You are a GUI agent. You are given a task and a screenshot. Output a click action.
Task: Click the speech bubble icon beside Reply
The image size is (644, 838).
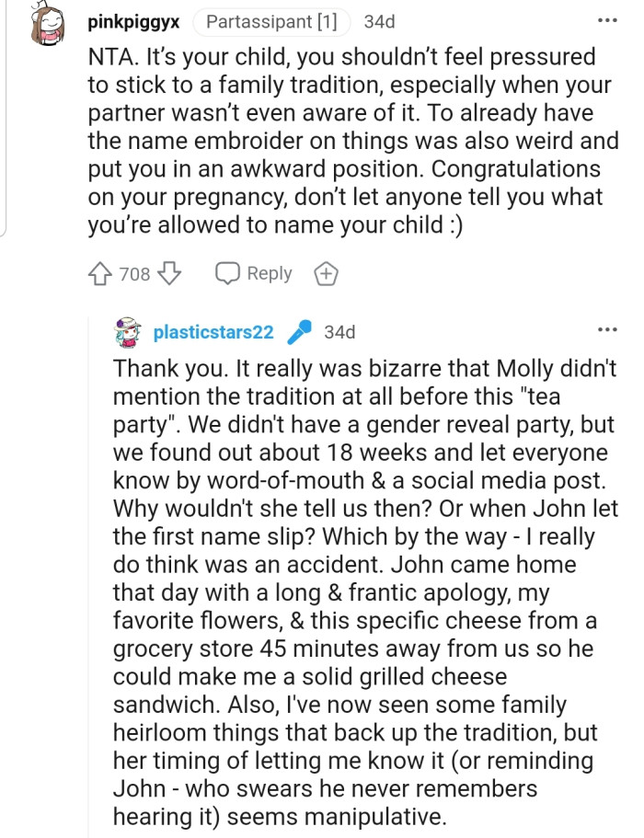coord(226,273)
